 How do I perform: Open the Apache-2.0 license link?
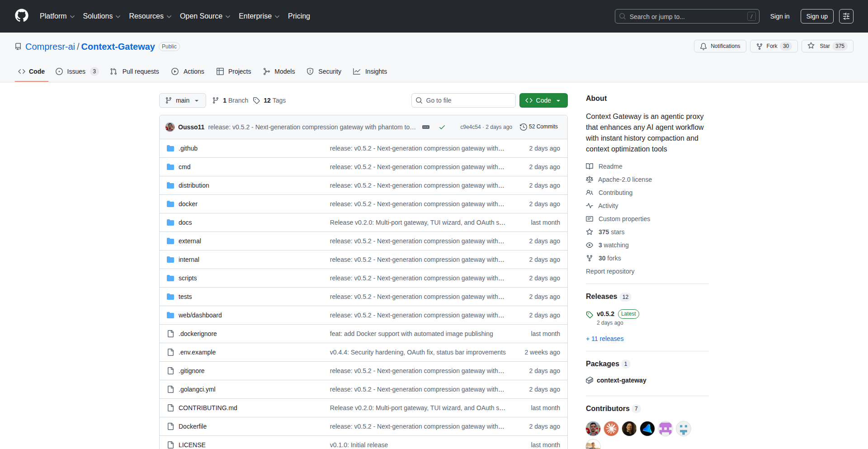tap(624, 180)
